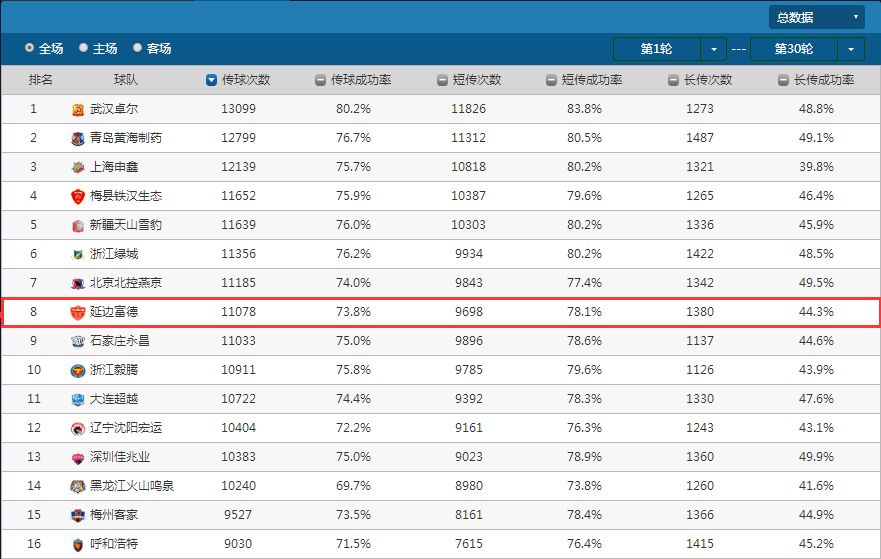Click the 呼和浩特 team logo

click(x=78, y=545)
